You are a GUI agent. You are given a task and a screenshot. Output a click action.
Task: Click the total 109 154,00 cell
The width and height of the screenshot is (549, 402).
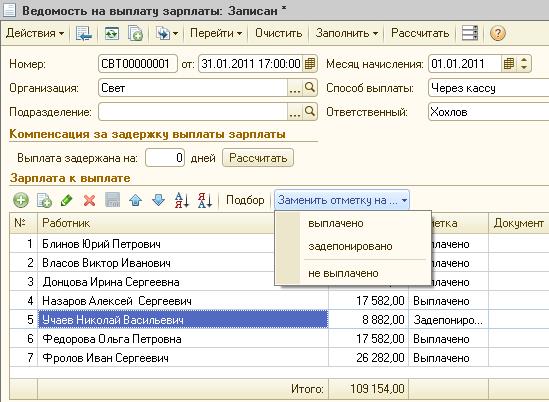368,389
